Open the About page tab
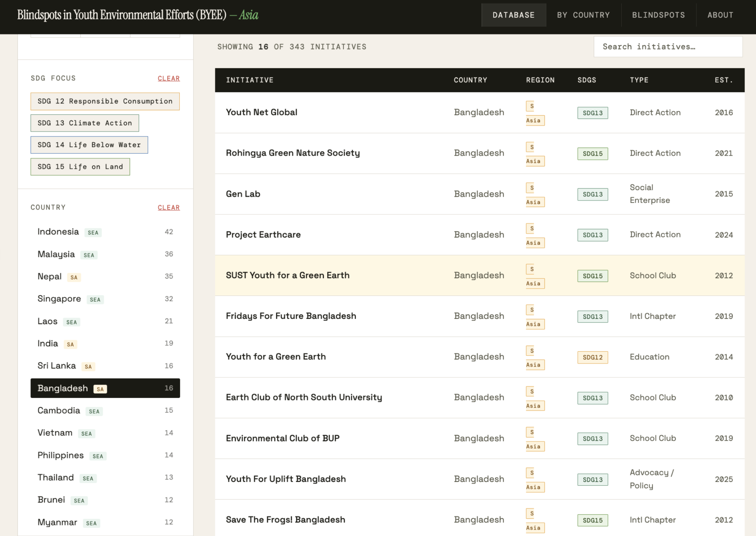The height and width of the screenshot is (536, 756). pyautogui.click(x=720, y=15)
